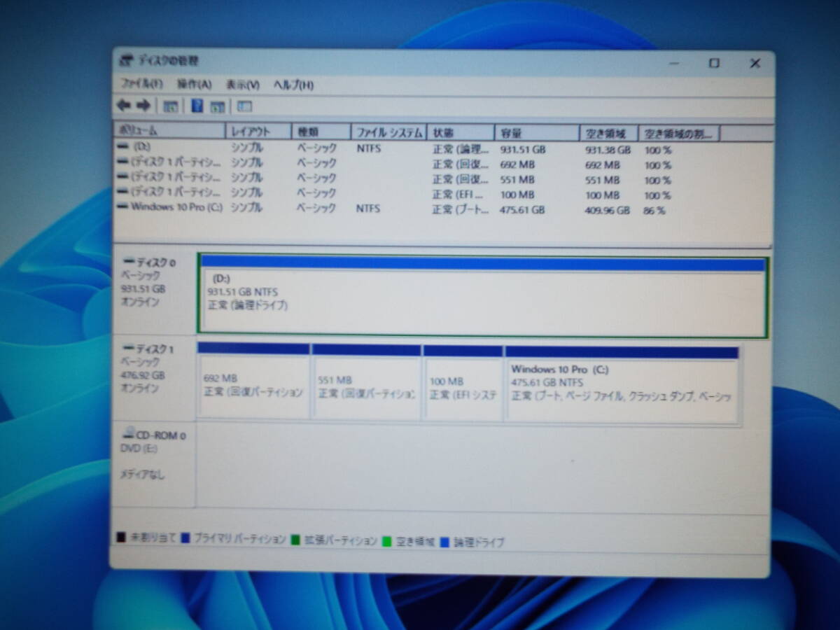Click the dark blue プライマリ パーティション legend swatch

185,538
